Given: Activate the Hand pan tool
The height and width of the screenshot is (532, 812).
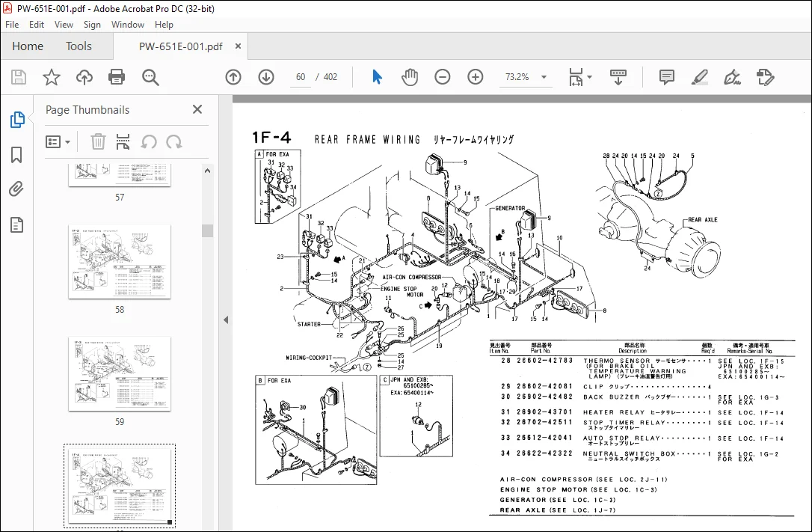Looking at the screenshot, I should 409,77.
